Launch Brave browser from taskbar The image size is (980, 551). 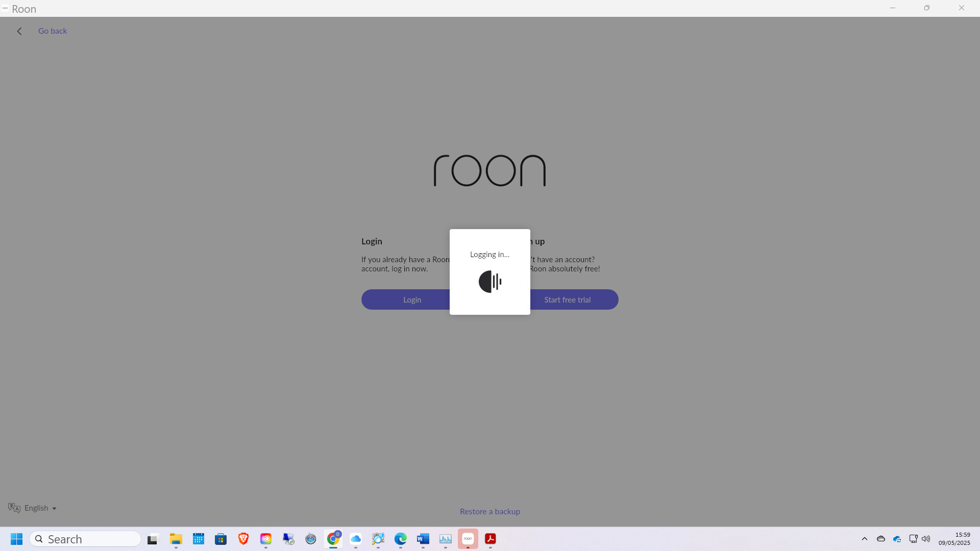point(243,539)
